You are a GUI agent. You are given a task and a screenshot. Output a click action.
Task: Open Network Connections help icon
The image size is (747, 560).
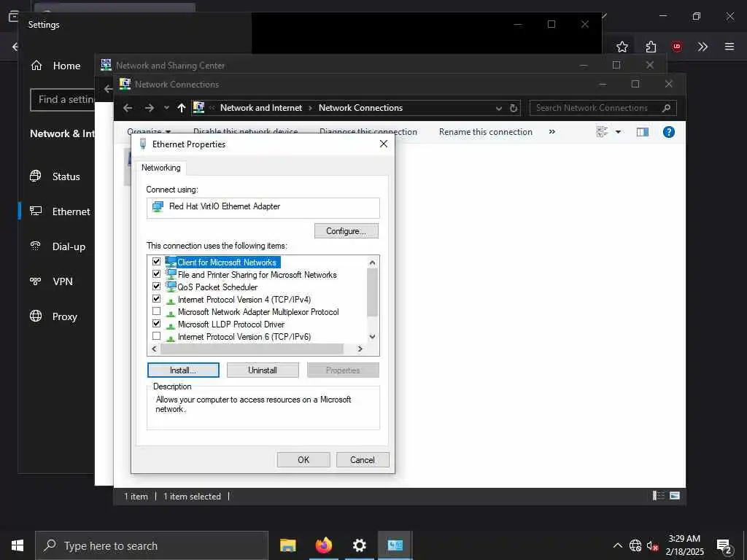669,132
